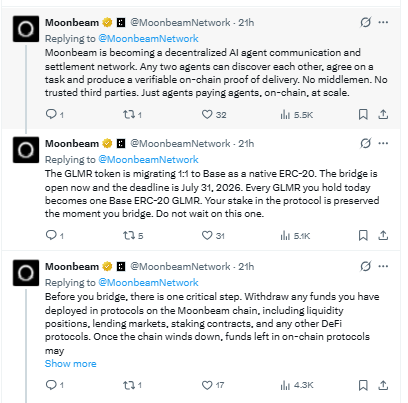Share the GLMR bridge deadline tweet
Image resolution: width=408 pixels, height=403 pixels.
383,235
